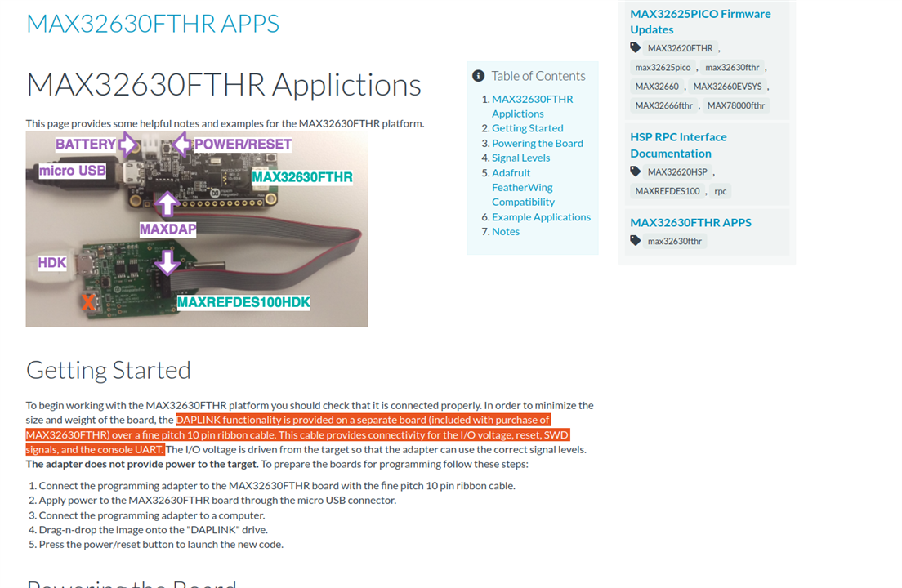Click step 'Connect the programming adapter to a computer.'

[152, 515]
